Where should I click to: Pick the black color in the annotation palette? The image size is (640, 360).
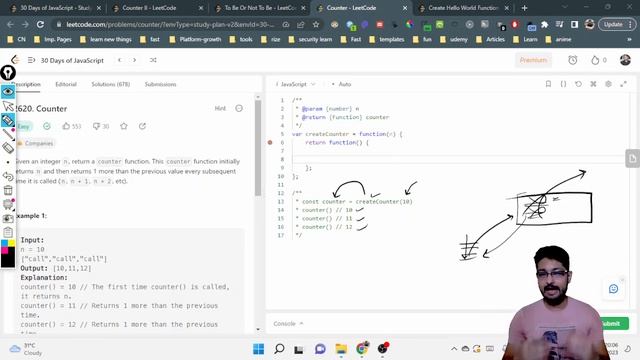(8, 260)
